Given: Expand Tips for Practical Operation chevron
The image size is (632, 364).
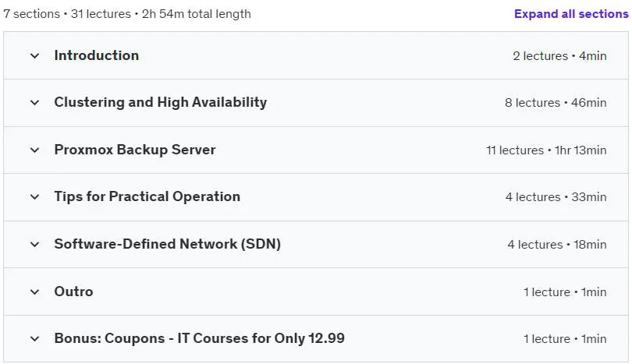Looking at the screenshot, I should tap(34, 197).
